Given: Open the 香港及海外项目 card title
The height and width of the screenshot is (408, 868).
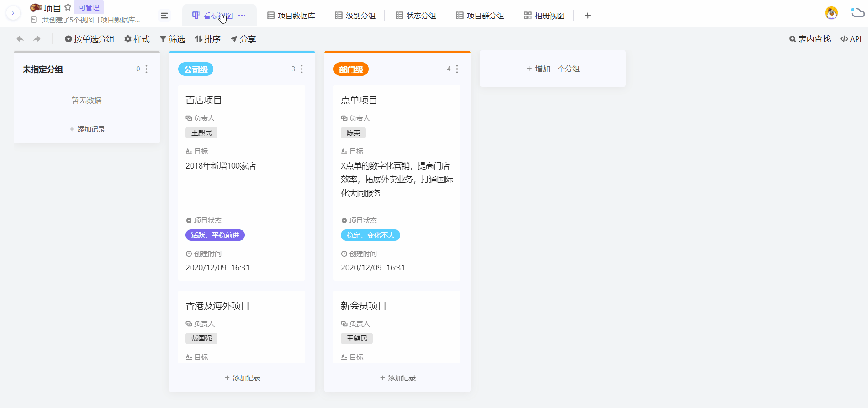Looking at the screenshot, I should click(x=217, y=306).
